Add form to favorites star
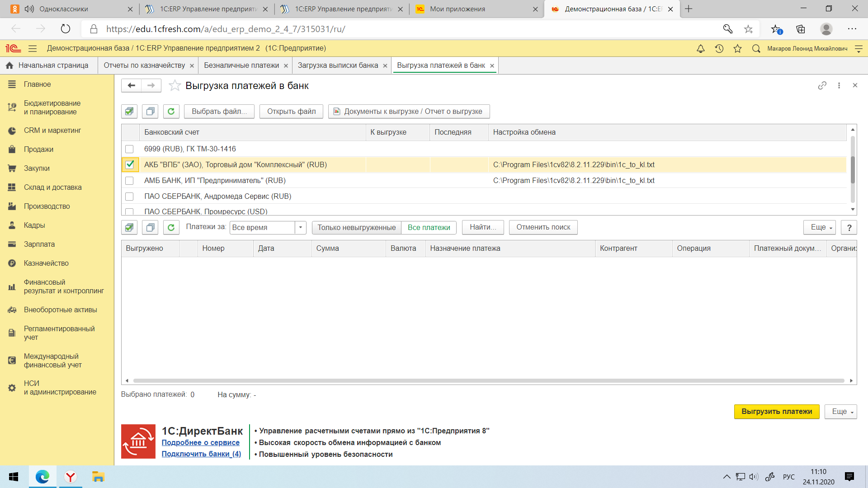The image size is (868, 488). point(175,85)
